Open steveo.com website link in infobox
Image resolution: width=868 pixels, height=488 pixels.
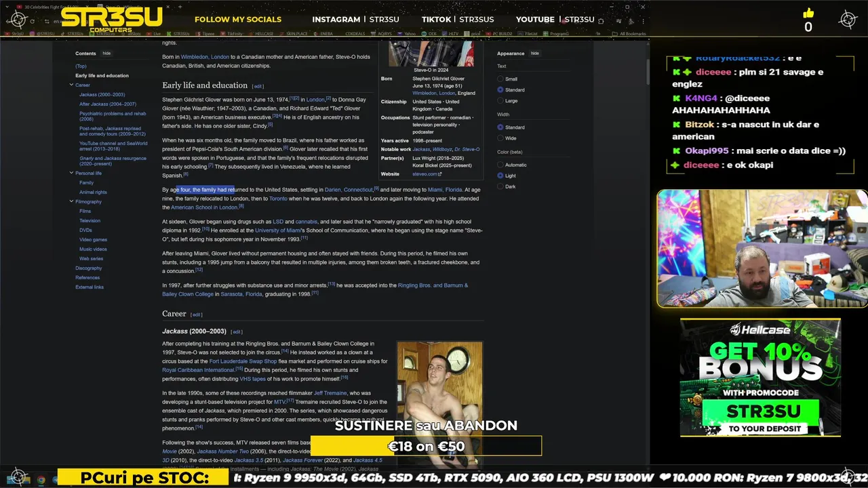tap(427, 174)
